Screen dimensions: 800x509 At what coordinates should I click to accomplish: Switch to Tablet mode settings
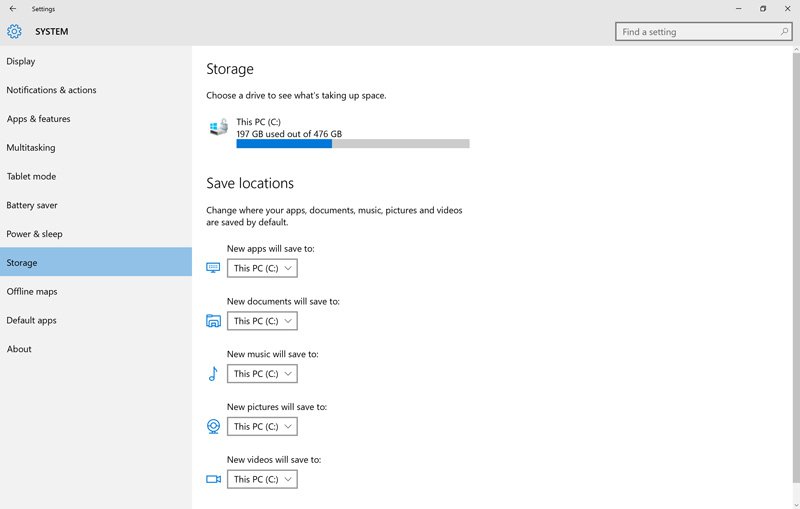(x=96, y=176)
